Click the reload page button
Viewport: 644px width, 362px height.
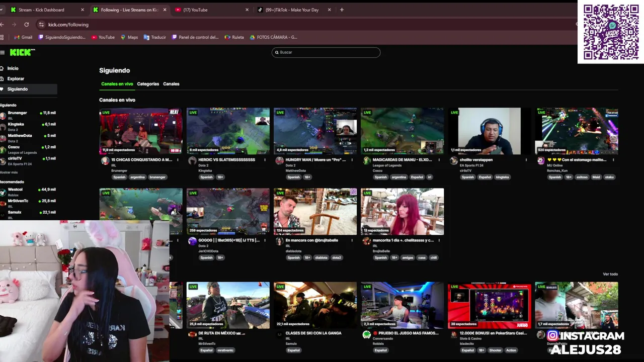(27, 24)
